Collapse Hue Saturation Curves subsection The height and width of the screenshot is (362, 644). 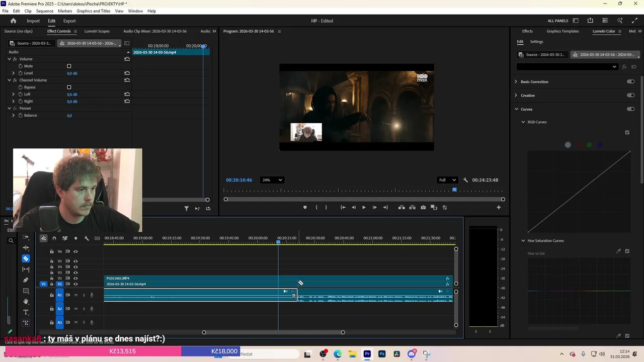[523, 240]
